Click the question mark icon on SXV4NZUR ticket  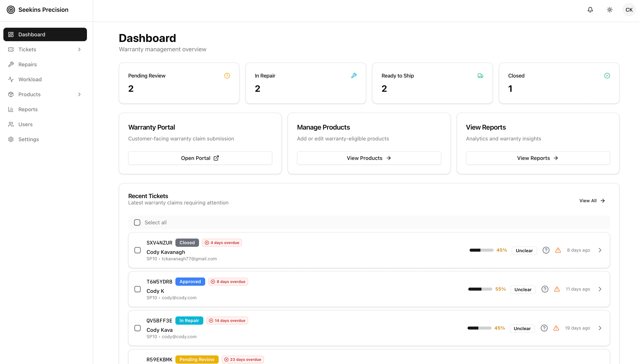[x=546, y=250]
